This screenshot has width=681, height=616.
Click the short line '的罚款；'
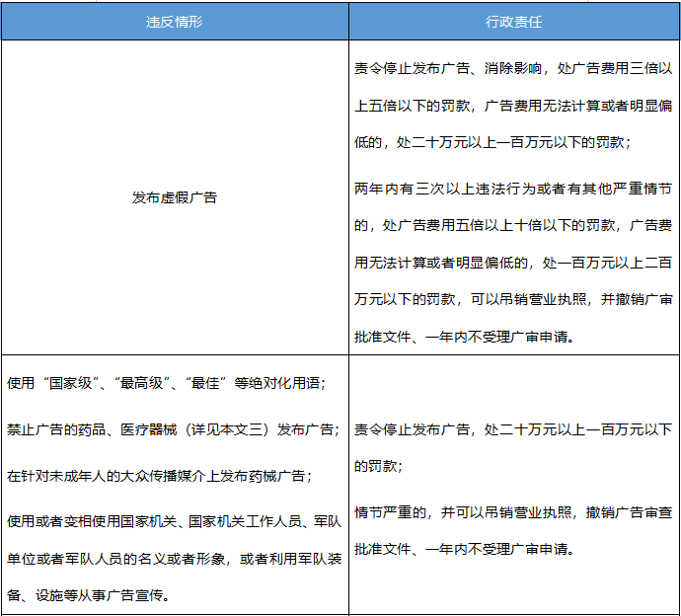(x=378, y=465)
